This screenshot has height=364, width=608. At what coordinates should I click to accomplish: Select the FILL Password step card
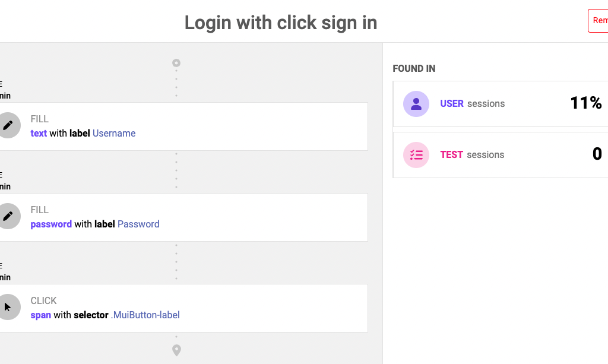[184, 217]
